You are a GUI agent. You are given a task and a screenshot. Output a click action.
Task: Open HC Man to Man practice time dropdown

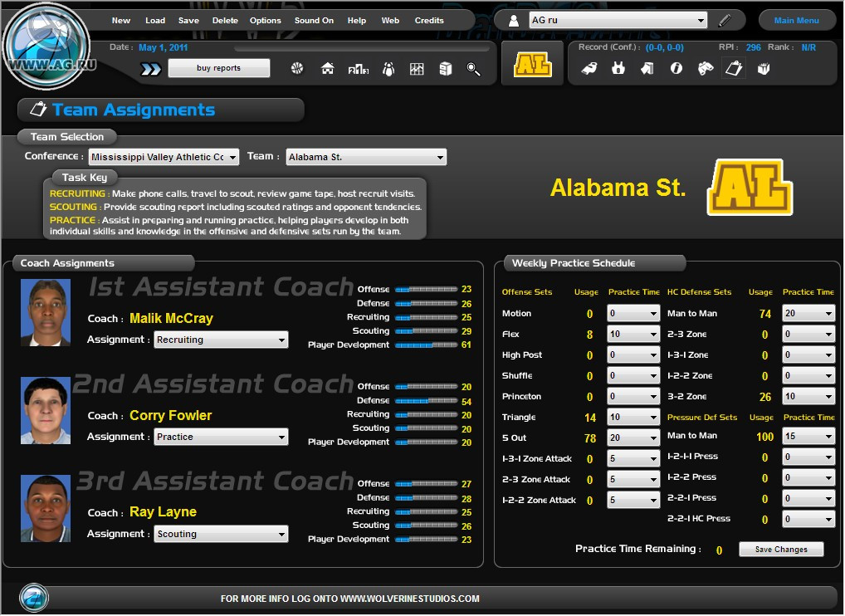click(808, 313)
